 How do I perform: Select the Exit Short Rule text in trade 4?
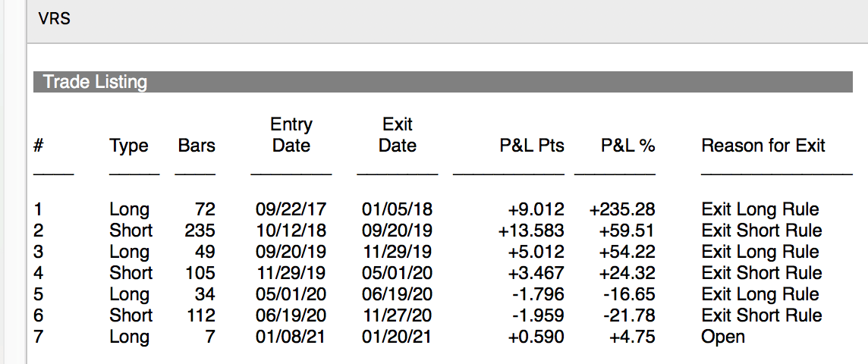(x=762, y=273)
